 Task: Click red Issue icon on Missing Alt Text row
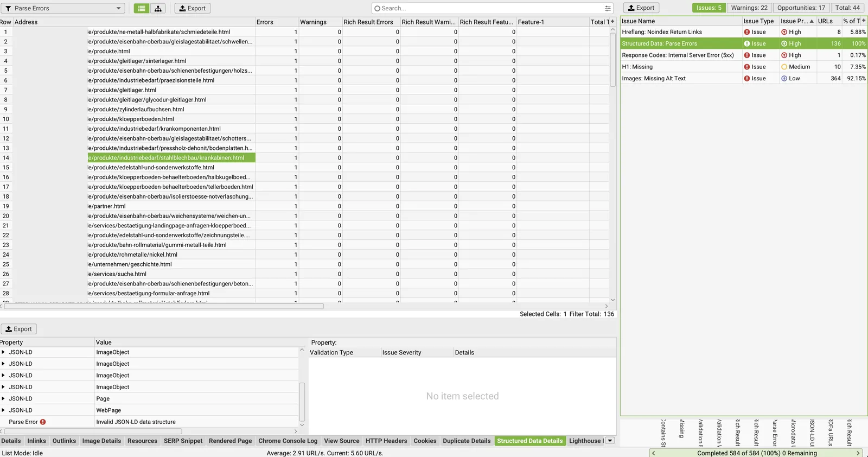point(747,79)
